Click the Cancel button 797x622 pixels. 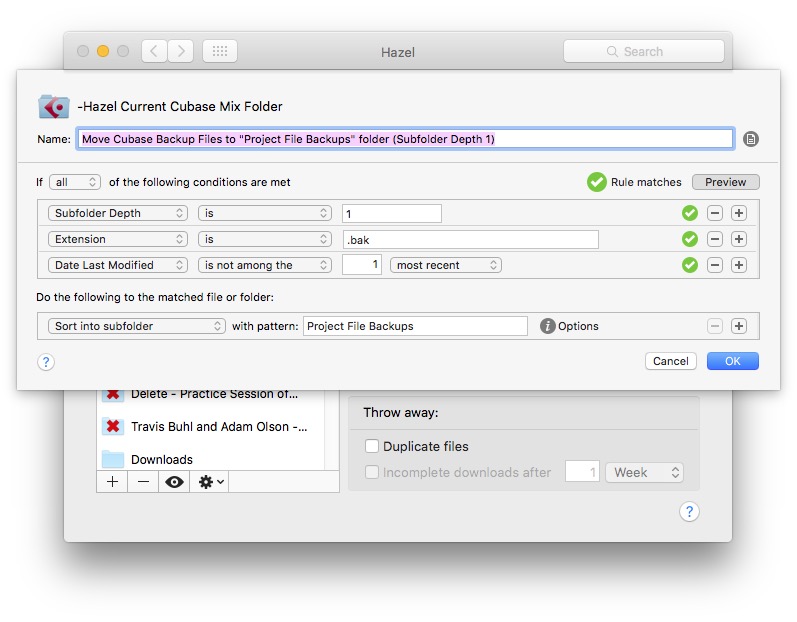[x=670, y=361]
